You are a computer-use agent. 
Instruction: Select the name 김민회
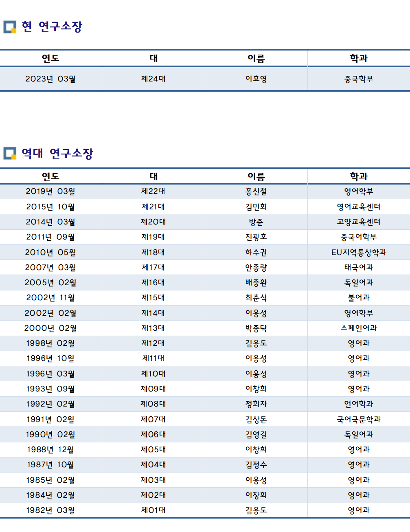pyautogui.click(x=256, y=207)
